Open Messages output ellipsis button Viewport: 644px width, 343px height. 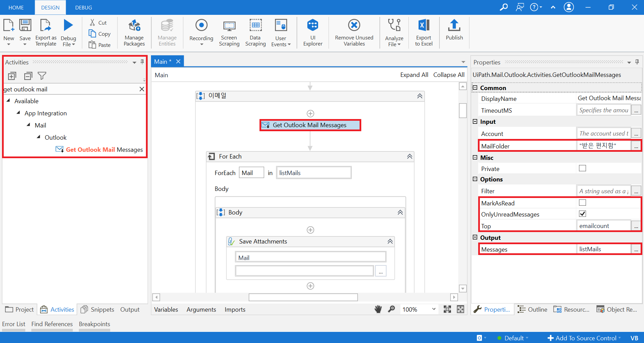coord(636,249)
